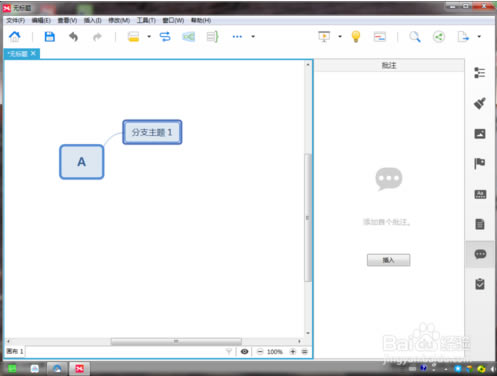Select the 分支主题 1 branch topic
Image resolution: width=497 pixels, height=376 pixels.
coord(152,132)
